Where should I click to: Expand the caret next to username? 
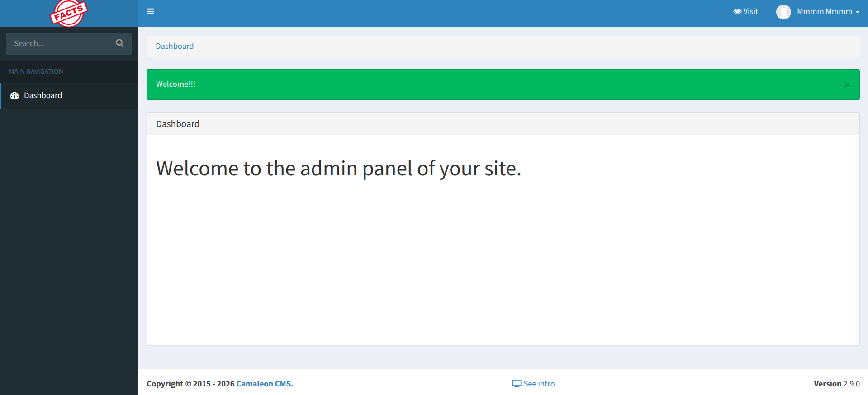(x=858, y=12)
